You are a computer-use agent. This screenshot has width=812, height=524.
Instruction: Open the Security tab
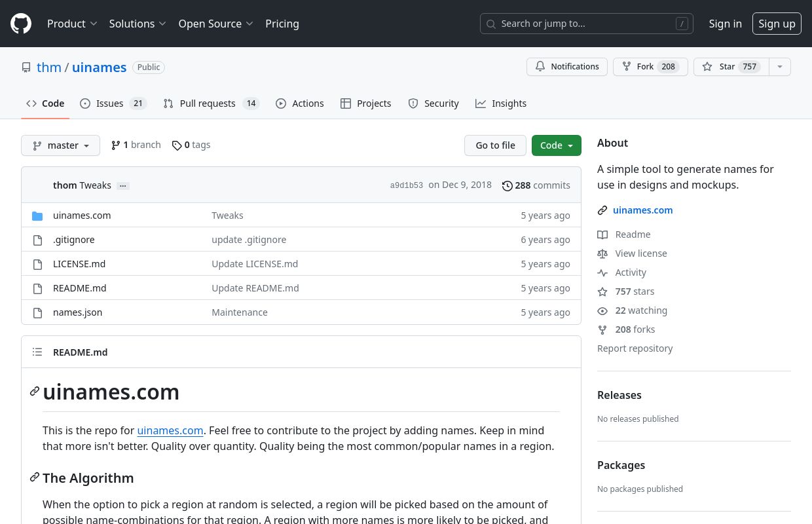[x=434, y=103]
